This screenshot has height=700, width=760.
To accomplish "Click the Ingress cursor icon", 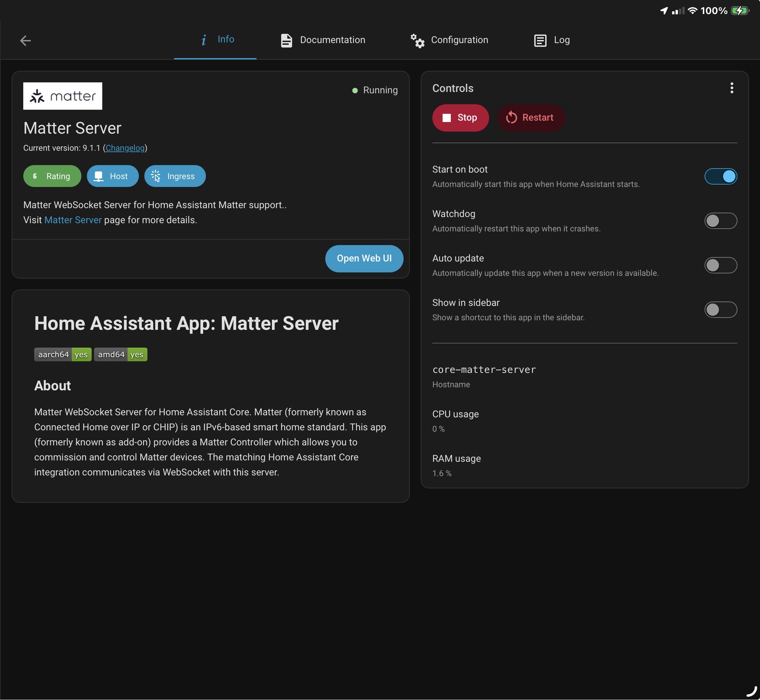I will coord(156,176).
